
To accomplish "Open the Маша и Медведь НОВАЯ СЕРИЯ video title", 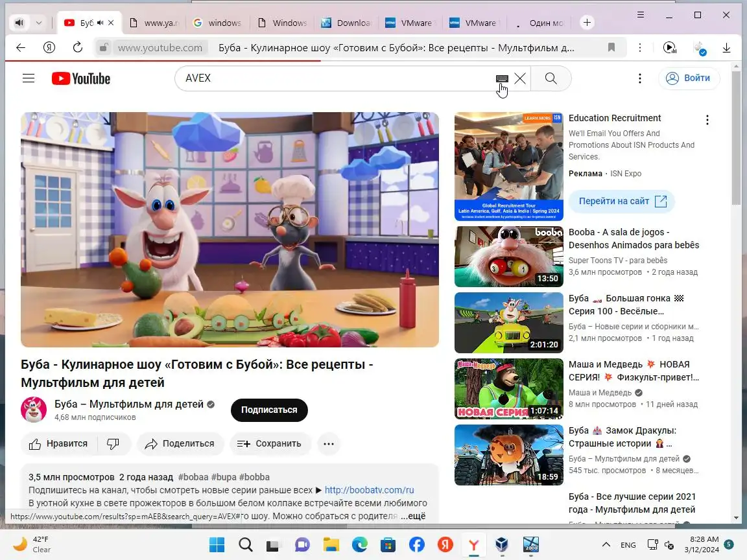I will pyautogui.click(x=634, y=371).
